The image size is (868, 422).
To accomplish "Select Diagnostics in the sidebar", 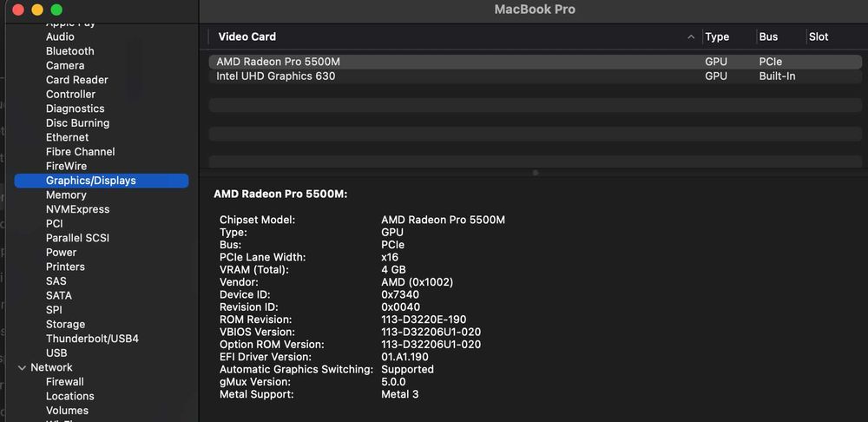I will click(76, 109).
